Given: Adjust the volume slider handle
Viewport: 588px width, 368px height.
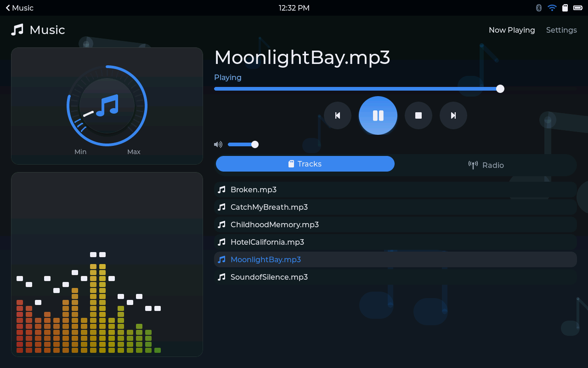Looking at the screenshot, I should pyautogui.click(x=255, y=144).
